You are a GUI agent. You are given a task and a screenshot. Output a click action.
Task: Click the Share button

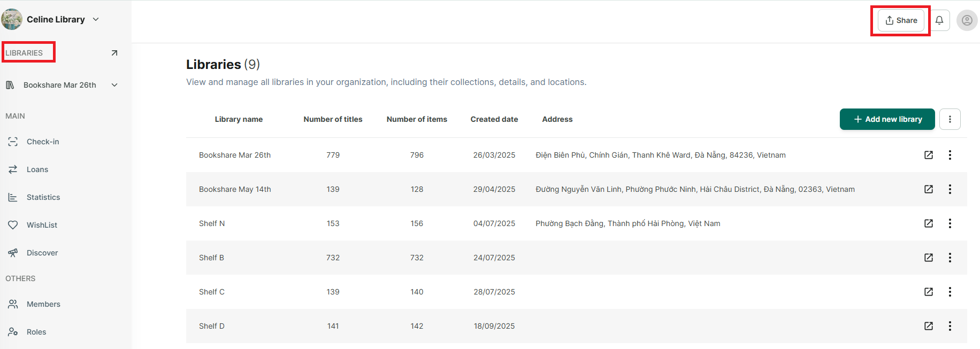coord(901,20)
